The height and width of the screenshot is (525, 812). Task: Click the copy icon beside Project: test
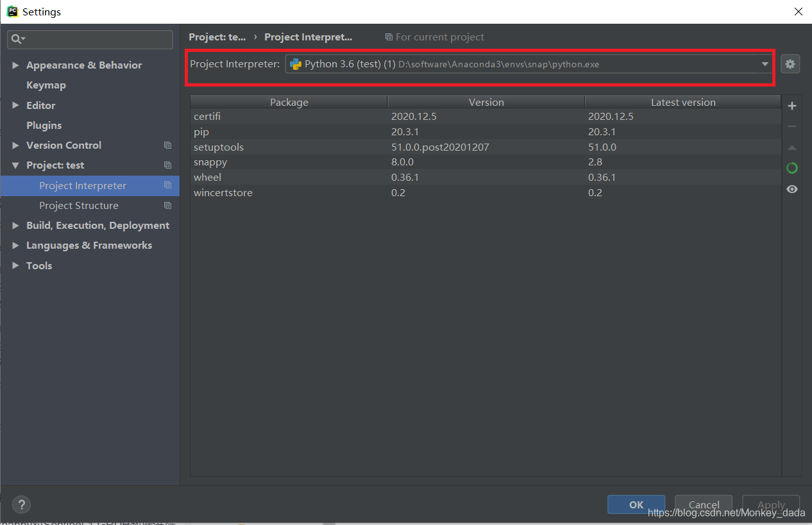pyautogui.click(x=167, y=165)
